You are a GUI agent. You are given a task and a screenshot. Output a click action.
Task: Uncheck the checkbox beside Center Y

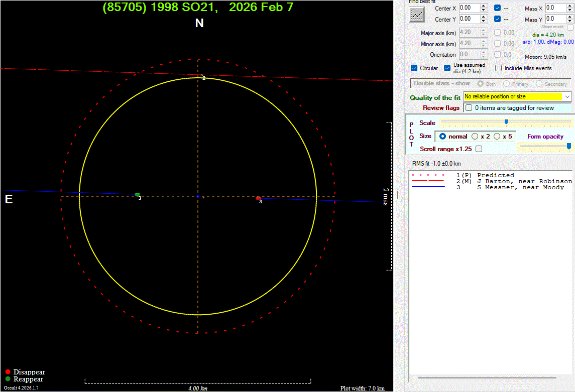[497, 19]
